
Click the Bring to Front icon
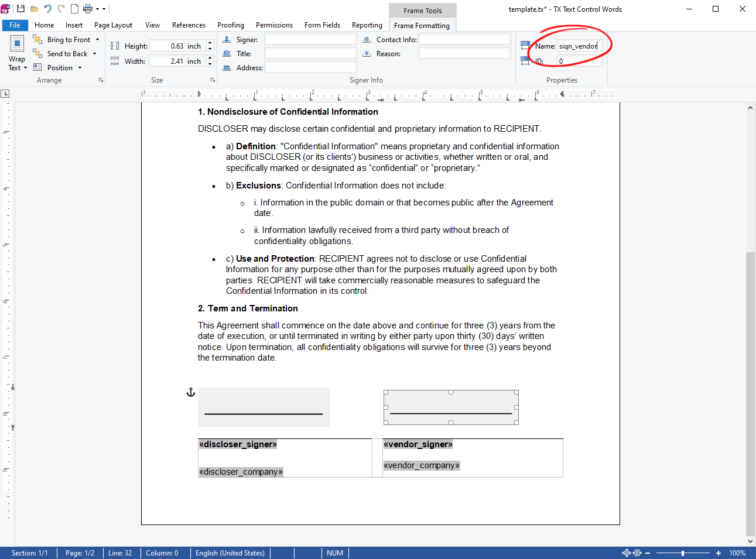coord(37,39)
